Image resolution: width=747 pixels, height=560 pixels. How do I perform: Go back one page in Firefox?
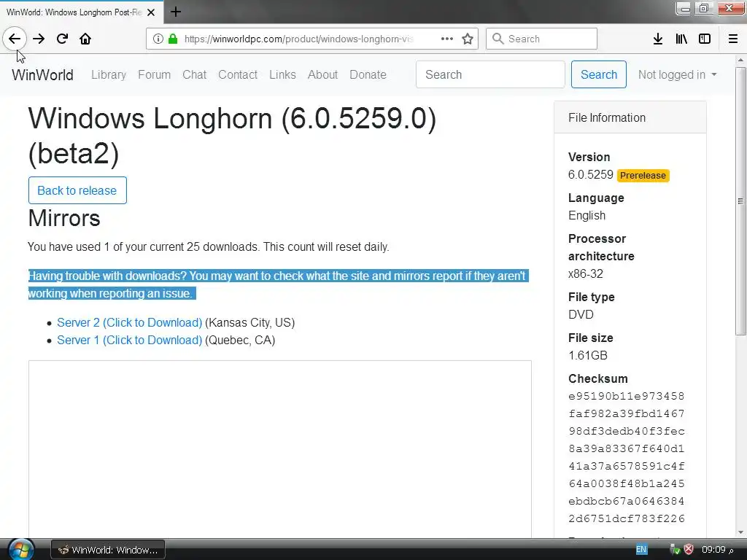(15, 39)
